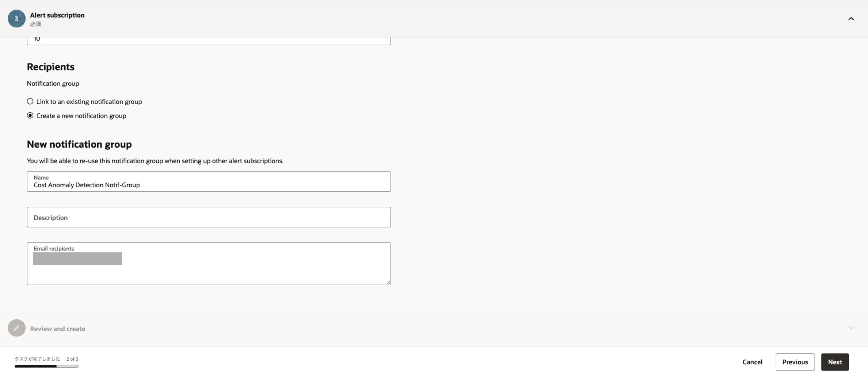Click the 'タスクが完了しました' status text
The width and height of the screenshot is (868, 376).
click(37, 359)
